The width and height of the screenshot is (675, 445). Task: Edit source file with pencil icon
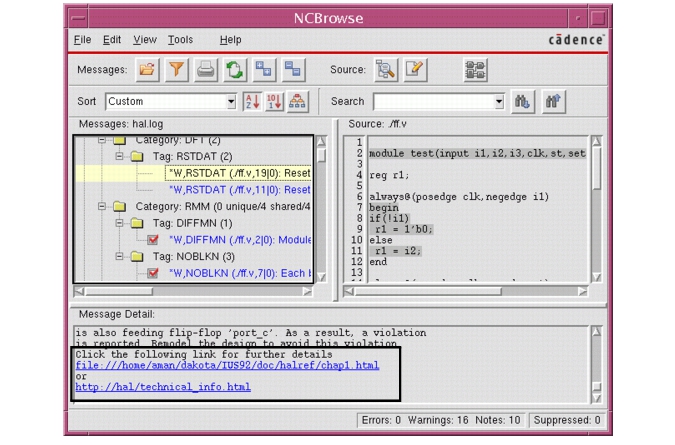415,69
